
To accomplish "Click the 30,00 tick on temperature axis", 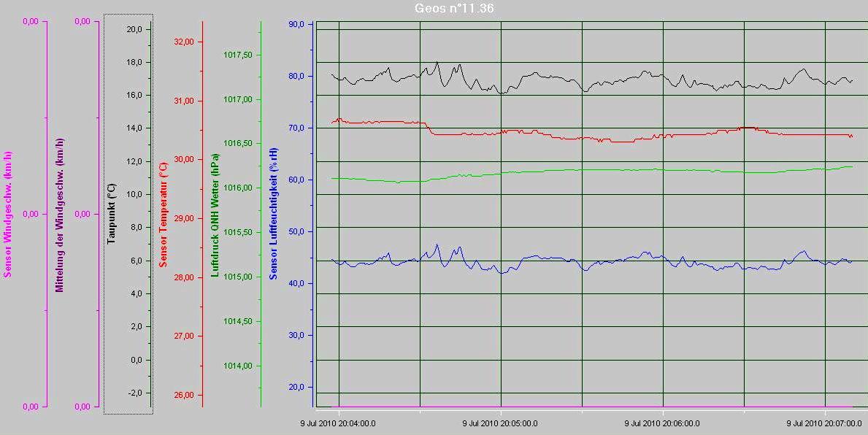I will point(183,159).
